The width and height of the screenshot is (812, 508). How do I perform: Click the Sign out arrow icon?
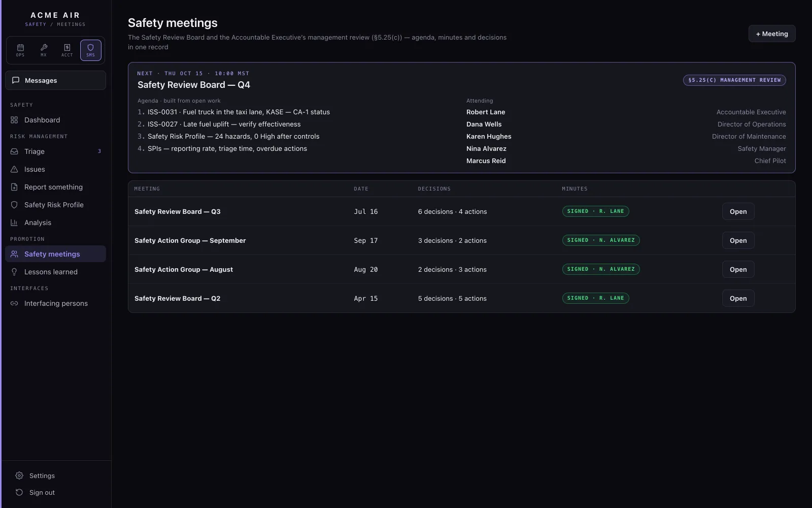coord(19,492)
